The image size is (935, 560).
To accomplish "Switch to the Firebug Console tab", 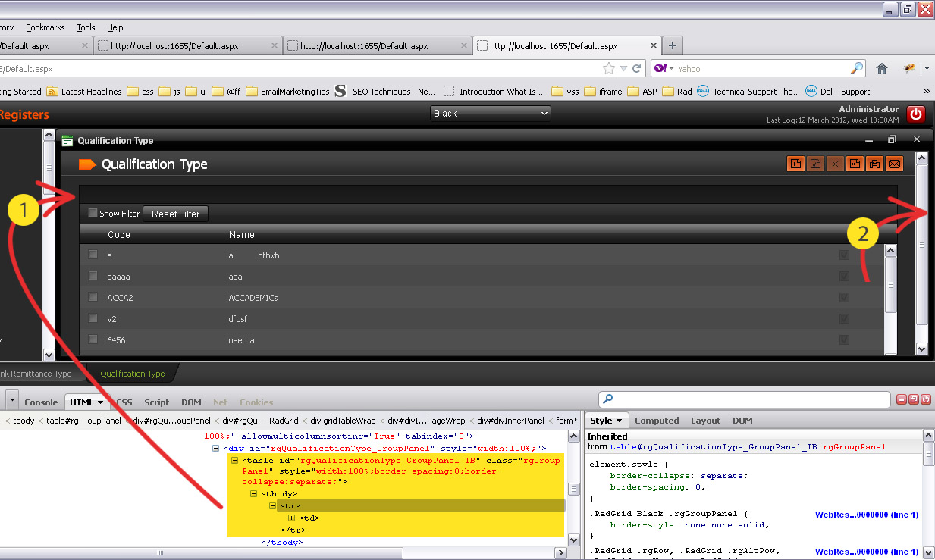I will point(41,402).
